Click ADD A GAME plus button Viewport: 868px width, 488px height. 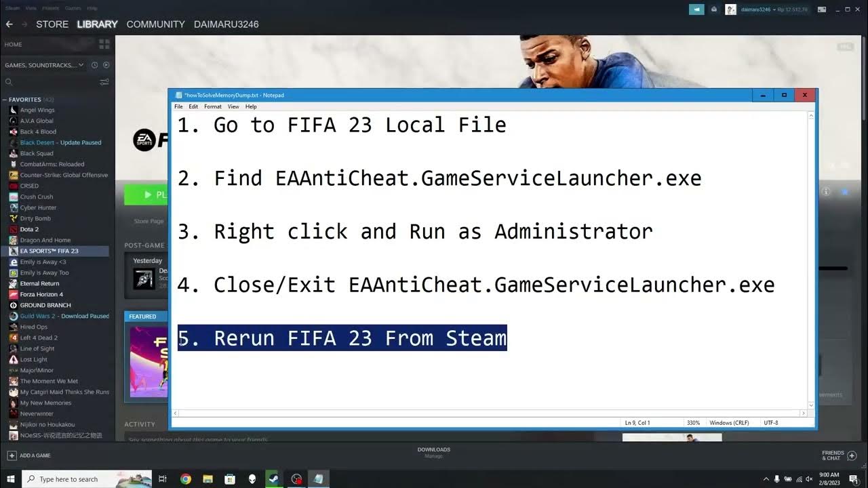click(x=12, y=455)
